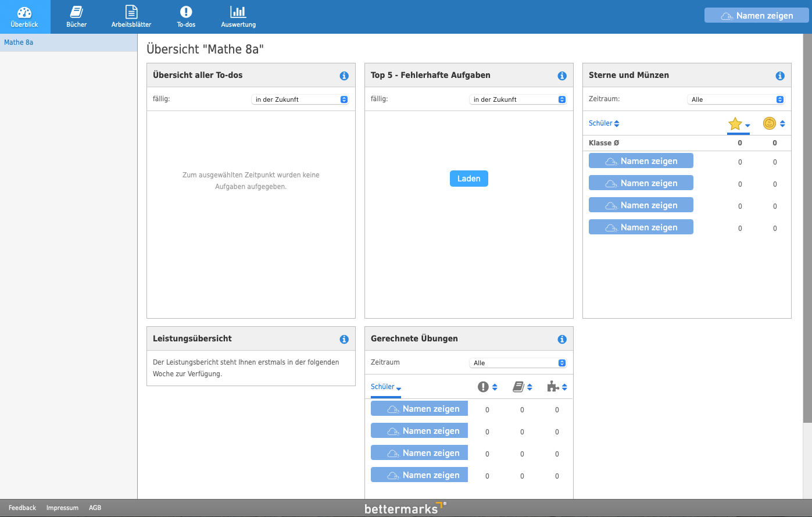Switch to the Überblick tab
812x517 pixels.
24,17
